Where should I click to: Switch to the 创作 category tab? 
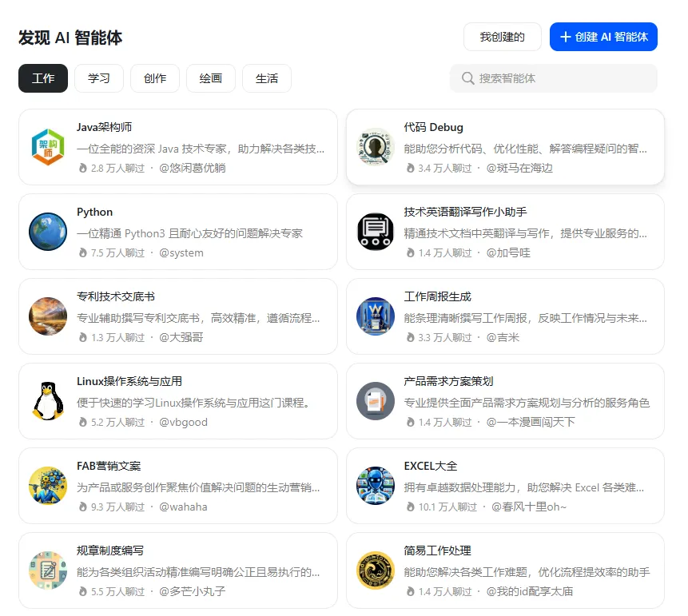pyautogui.click(x=155, y=78)
